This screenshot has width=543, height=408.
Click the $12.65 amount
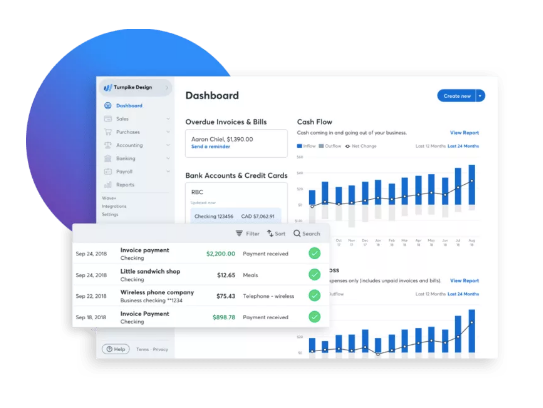226,275
